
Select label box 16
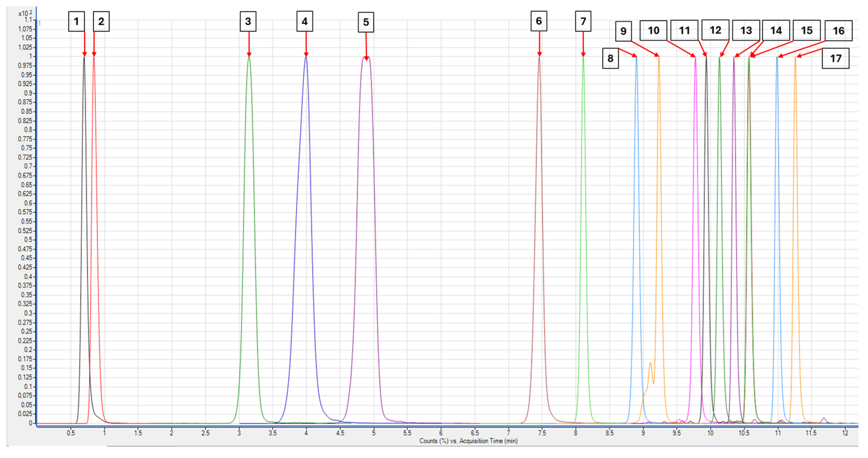838,31
